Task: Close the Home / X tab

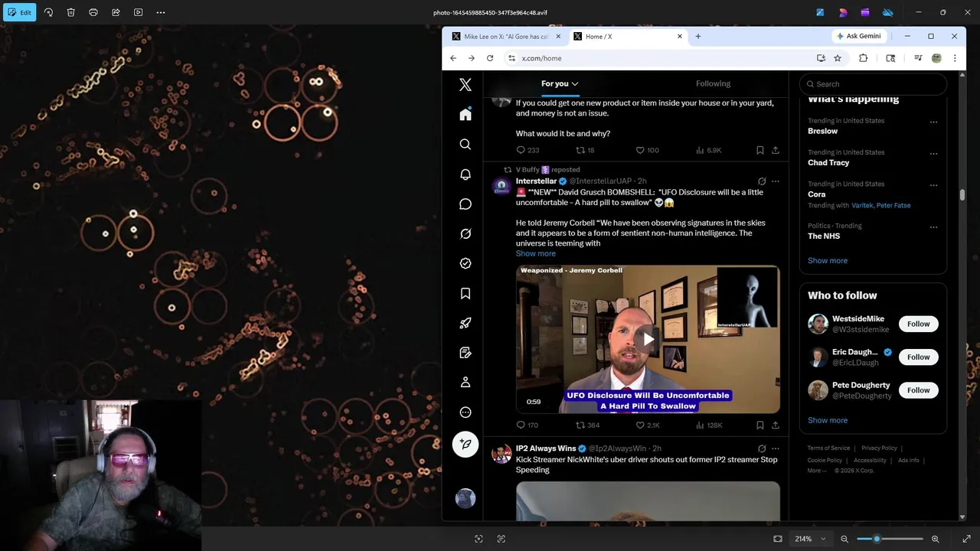Action: click(x=680, y=36)
